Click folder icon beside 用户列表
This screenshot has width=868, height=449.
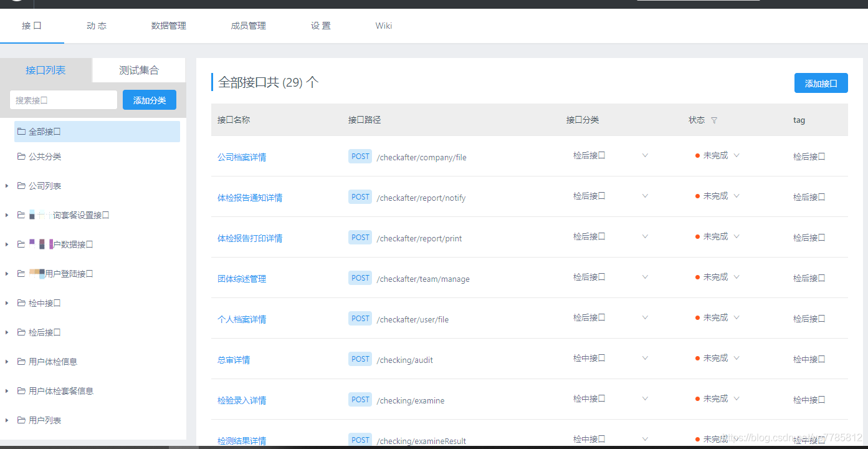22,420
